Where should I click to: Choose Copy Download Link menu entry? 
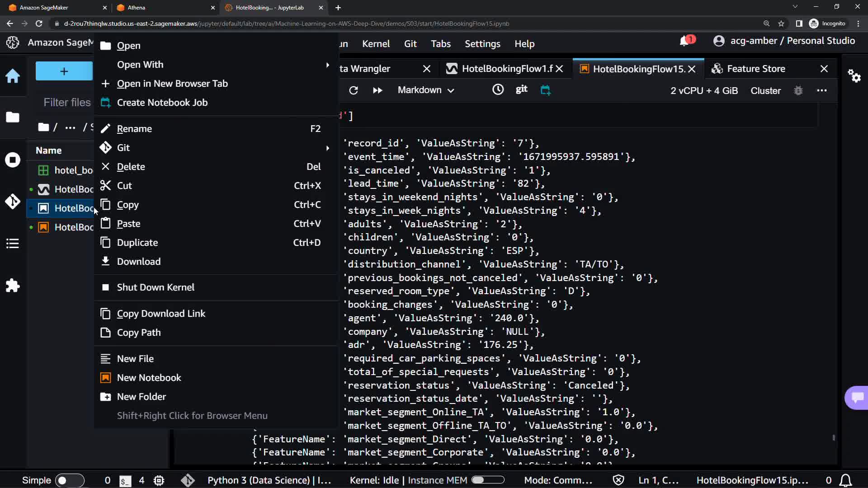[161, 314]
